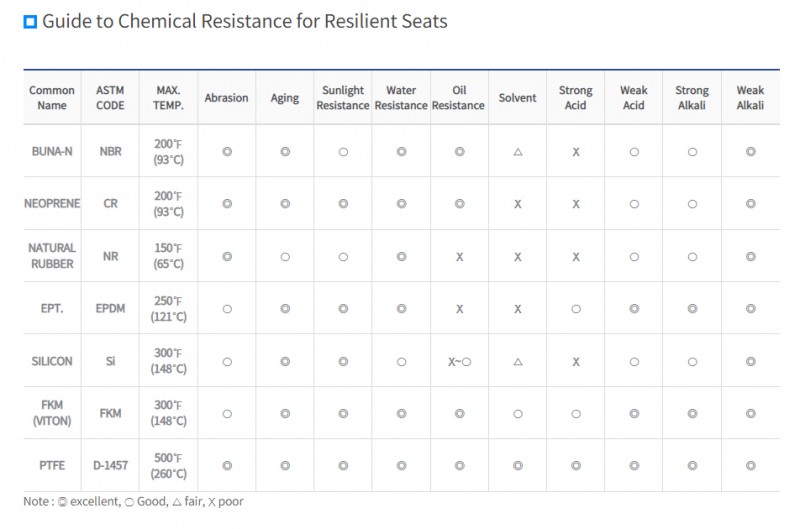Click the triangle symbol in SILICON Solvent cell
The image size is (800, 529).
(518, 361)
